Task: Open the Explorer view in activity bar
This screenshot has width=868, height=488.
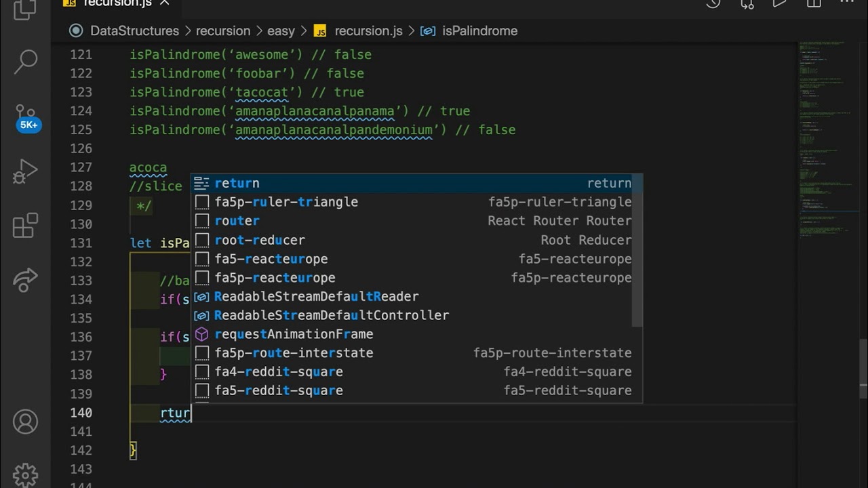Action: point(25,9)
